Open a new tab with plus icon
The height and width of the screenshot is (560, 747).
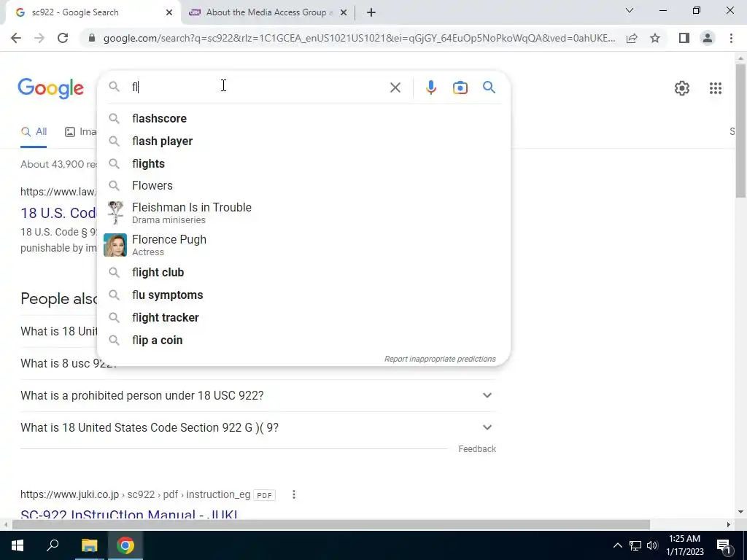pyautogui.click(x=371, y=12)
